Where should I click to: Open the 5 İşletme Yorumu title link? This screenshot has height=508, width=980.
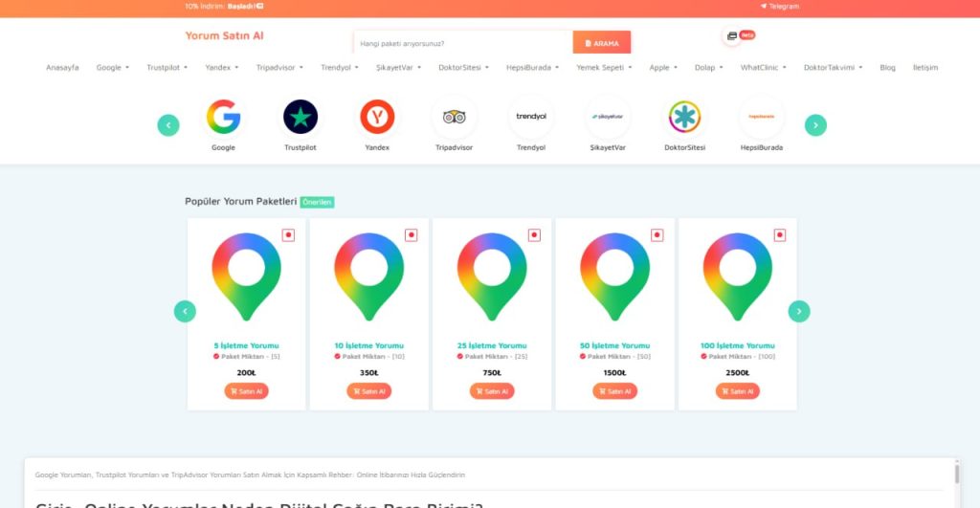[x=246, y=345]
